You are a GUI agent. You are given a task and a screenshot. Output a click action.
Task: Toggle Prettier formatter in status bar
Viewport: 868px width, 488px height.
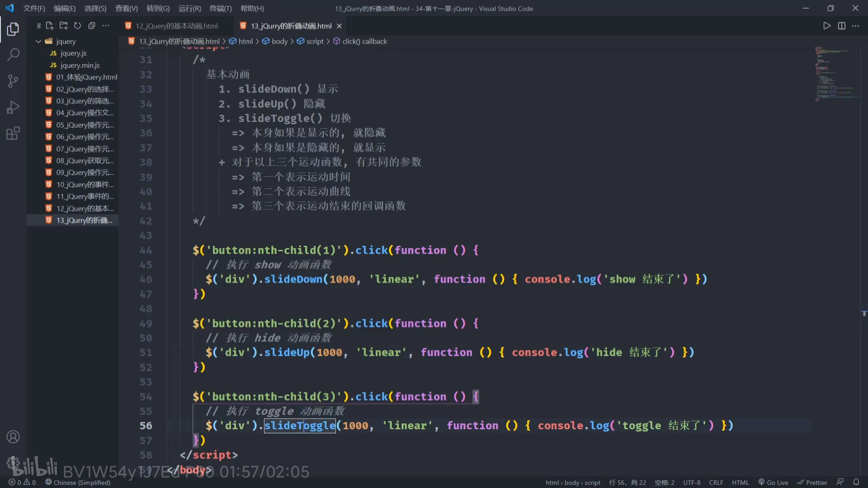click(812, 483)
